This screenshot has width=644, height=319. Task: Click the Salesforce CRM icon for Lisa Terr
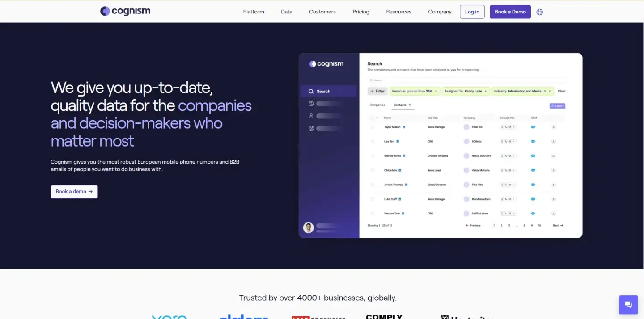(x=533, y=141)
